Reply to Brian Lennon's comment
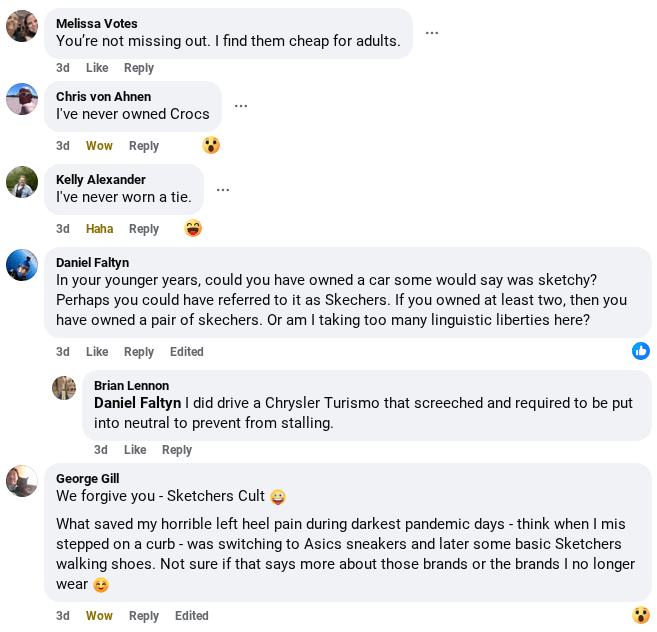This screenshot has height=632, width=657. click(x=177, y=450)
